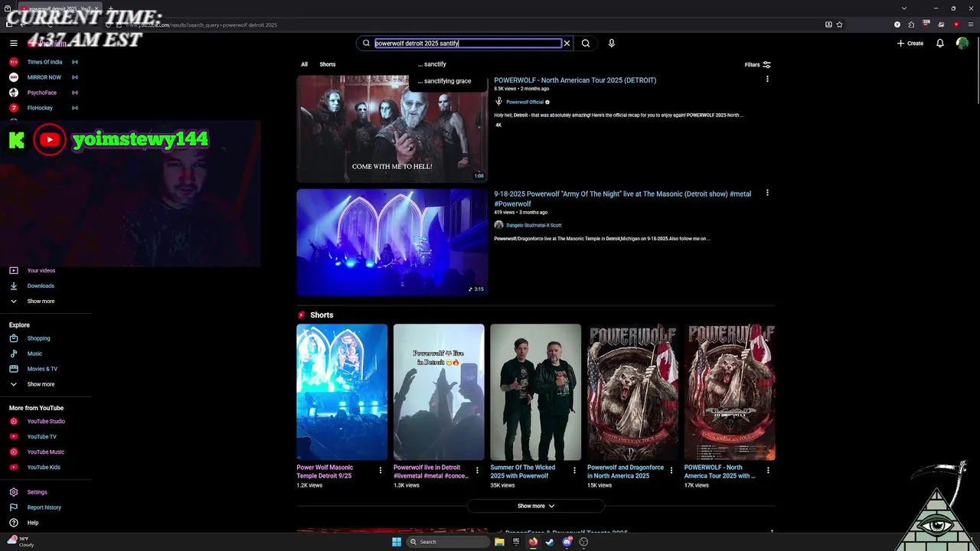Open YouTube Music link
The height and width of the screenshot is (551, 980).
pyautogui.click(x=44, y=452)
